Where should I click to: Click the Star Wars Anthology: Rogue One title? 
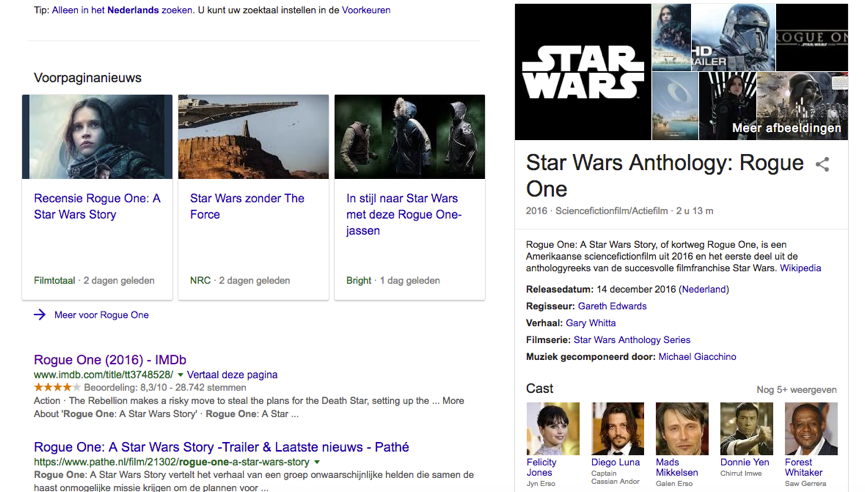[x=665, y=176]
